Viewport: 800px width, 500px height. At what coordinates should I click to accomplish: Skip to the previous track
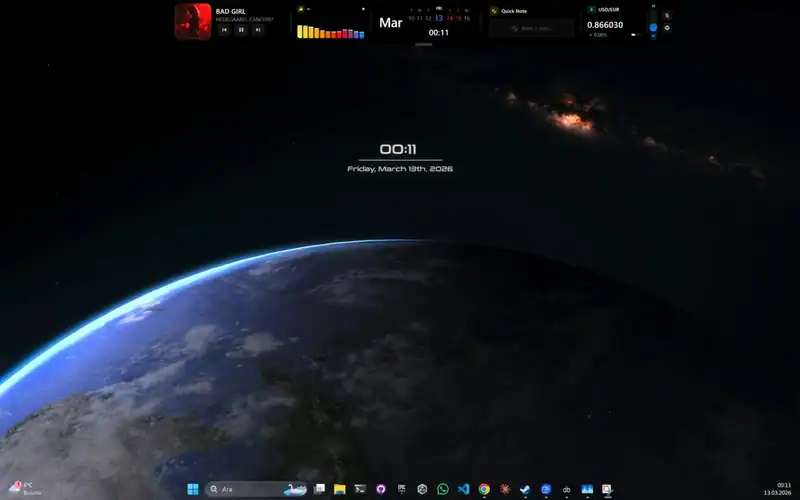tap(224, 30)
